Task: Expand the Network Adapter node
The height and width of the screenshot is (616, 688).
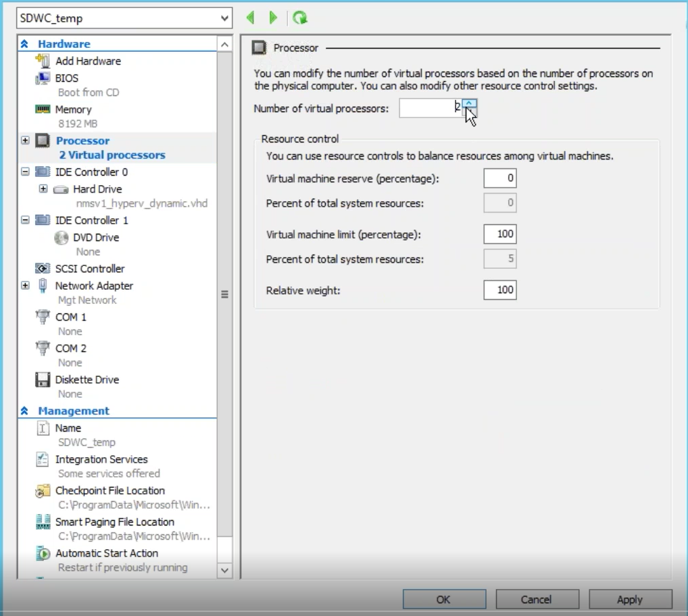Action: (26, 286)
